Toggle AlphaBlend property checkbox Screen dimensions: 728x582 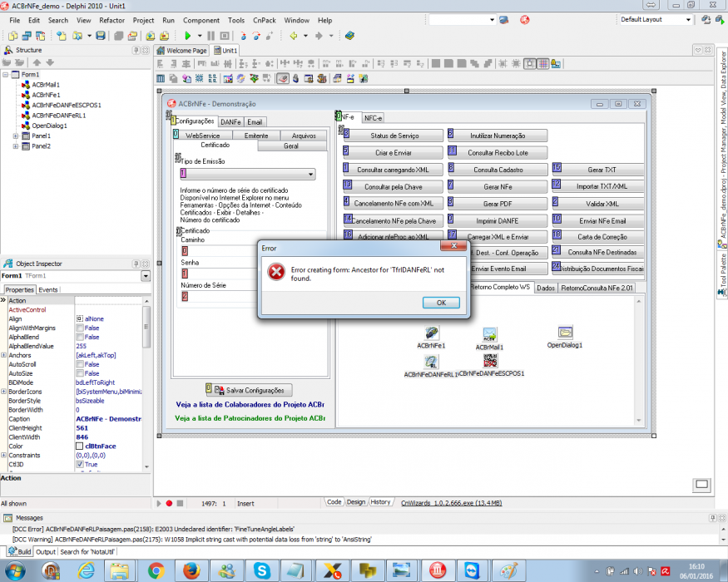(80, 337)
